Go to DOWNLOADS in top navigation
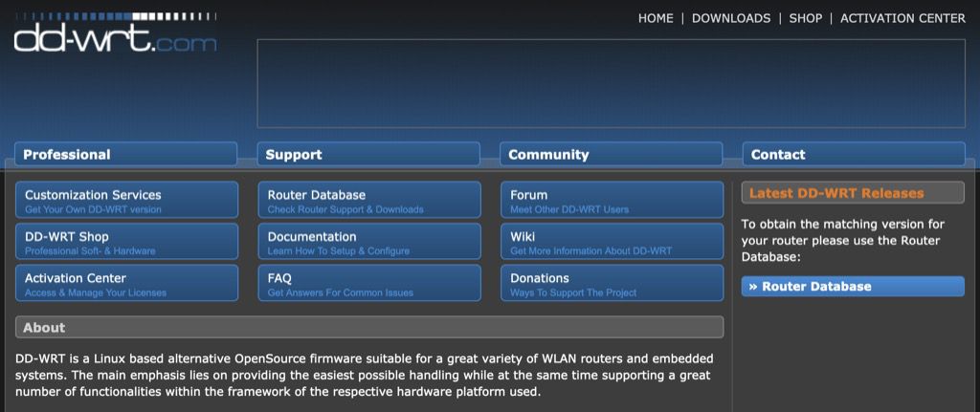This screenshot has width=980, height=412. 731,19
